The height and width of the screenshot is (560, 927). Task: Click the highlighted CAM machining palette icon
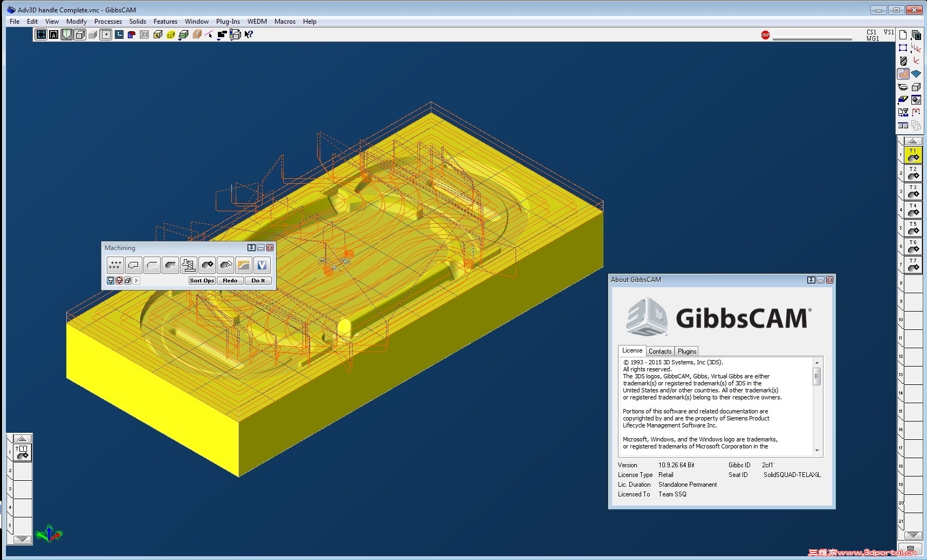[x=903, y=74]
